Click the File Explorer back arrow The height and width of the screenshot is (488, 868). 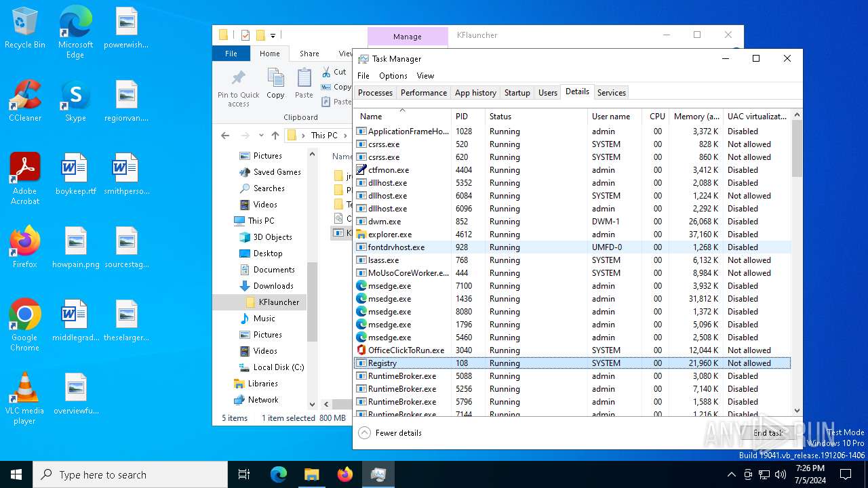point(225,136)
